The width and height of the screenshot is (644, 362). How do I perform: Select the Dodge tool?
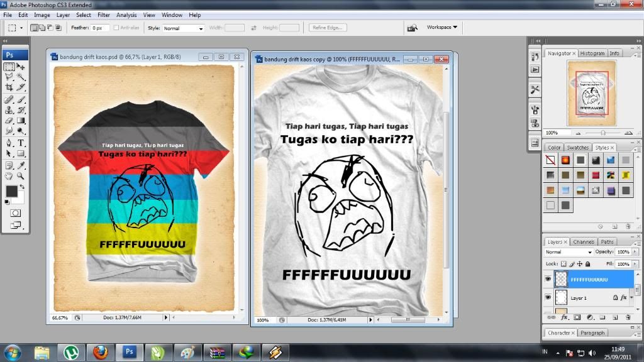click(x=21, y=131)
